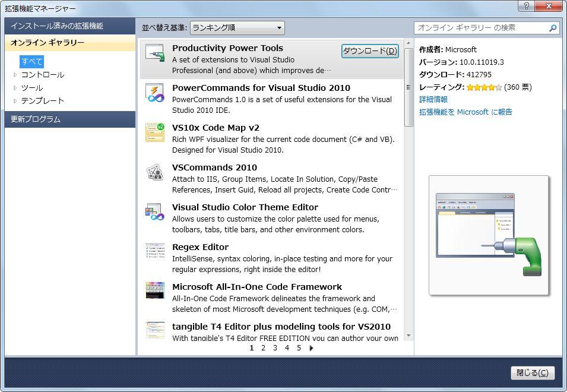Expand the コントロール tree node
Image resolution: width=567 pixels, height=392 pixels.
point(15,75)
